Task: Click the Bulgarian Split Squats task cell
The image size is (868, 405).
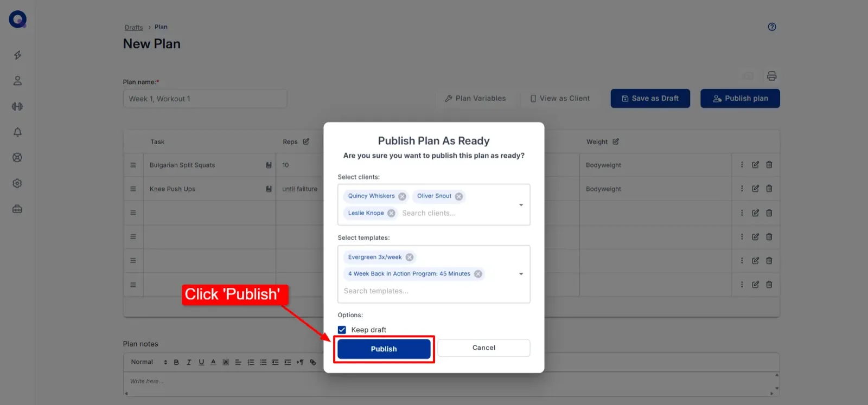Action: tap(209, 165)
